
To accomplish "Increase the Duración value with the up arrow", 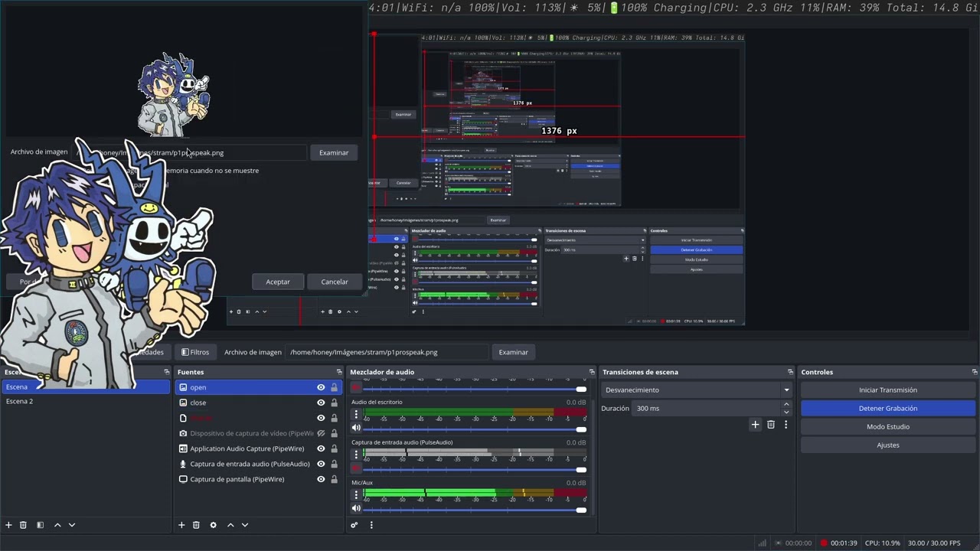I will click(786, 405).
